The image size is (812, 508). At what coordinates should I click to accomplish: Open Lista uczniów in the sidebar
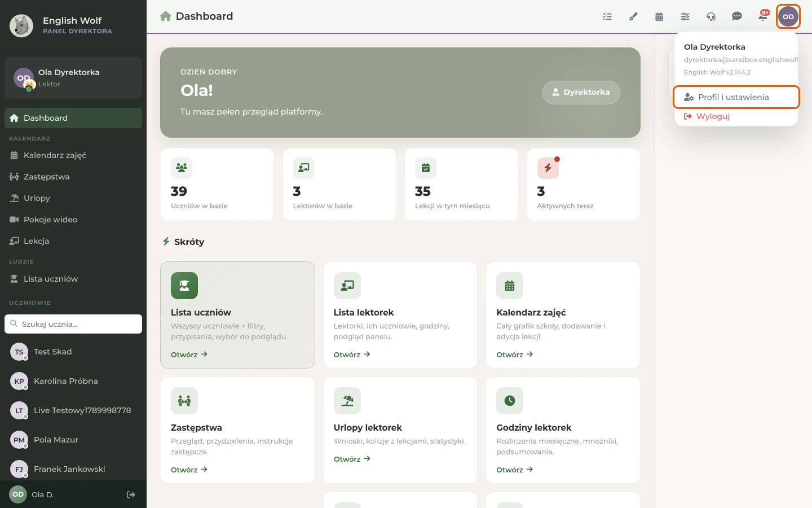[73, 279]
